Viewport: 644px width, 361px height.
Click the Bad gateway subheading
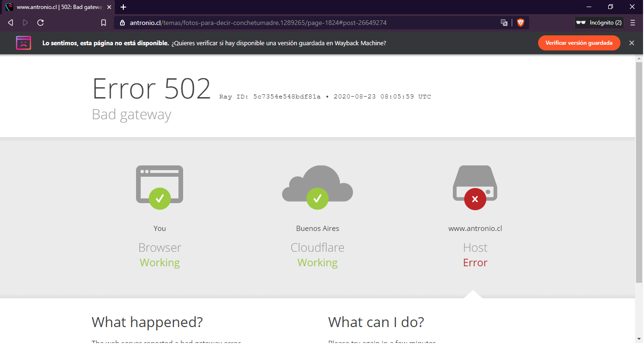(131, 115)
